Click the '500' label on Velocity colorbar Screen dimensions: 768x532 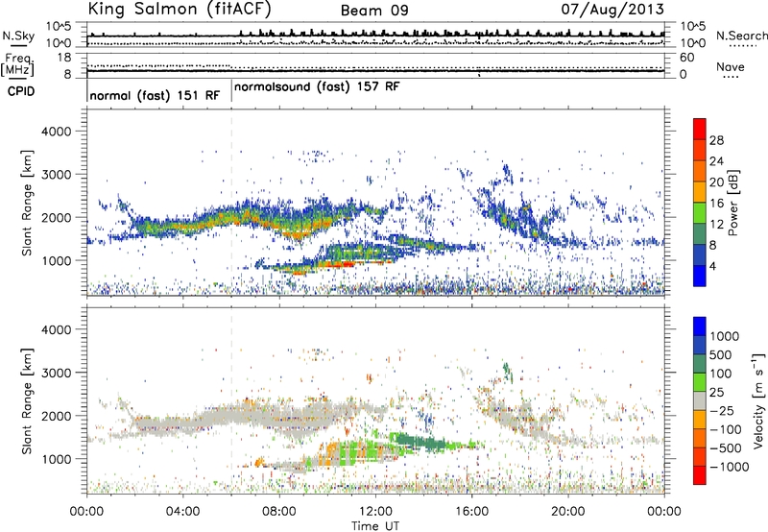pos(721,354)
